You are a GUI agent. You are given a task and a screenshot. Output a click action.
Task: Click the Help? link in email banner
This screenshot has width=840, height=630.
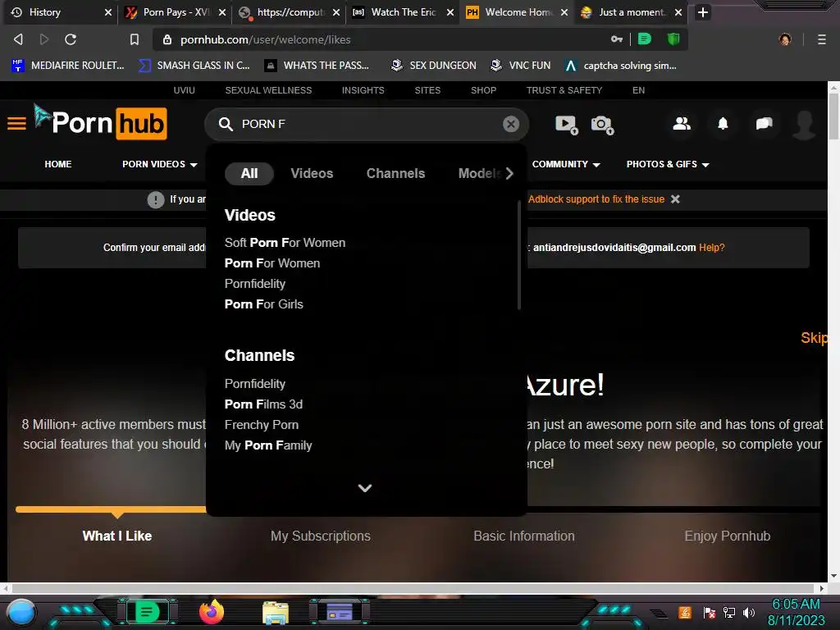(x=711, y=248)
